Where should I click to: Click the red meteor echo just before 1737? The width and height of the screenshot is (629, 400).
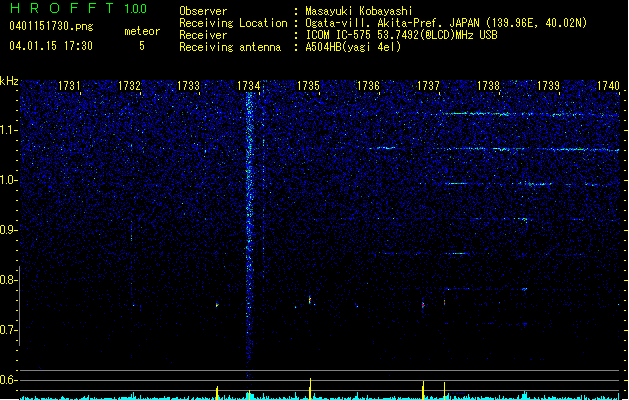[x=423, y=305]
